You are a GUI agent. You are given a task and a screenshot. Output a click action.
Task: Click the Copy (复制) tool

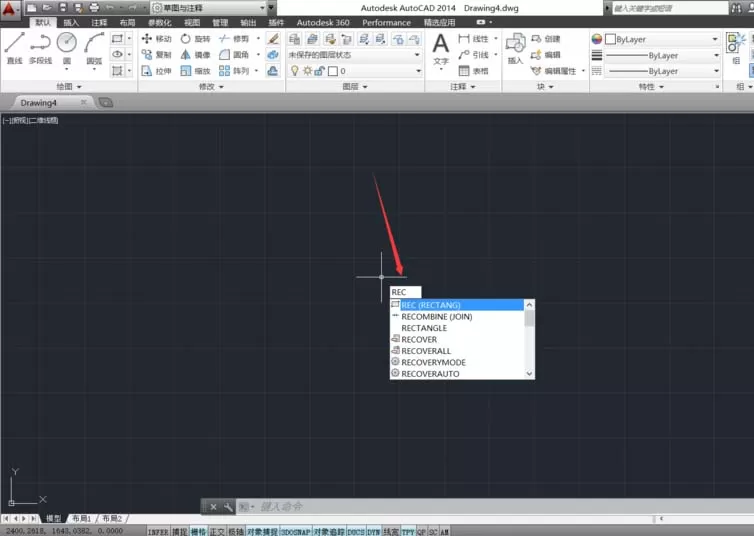pyautogui.click(x=156, y=55)
